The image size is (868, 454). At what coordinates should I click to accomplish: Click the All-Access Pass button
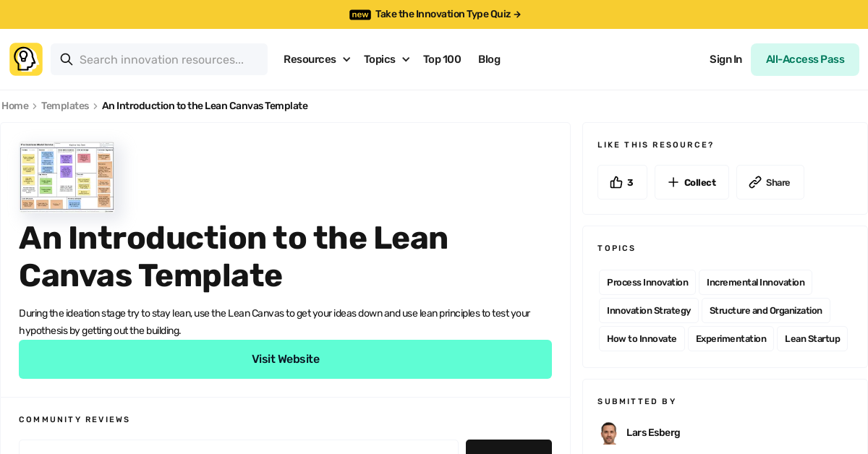click(804, 59)
